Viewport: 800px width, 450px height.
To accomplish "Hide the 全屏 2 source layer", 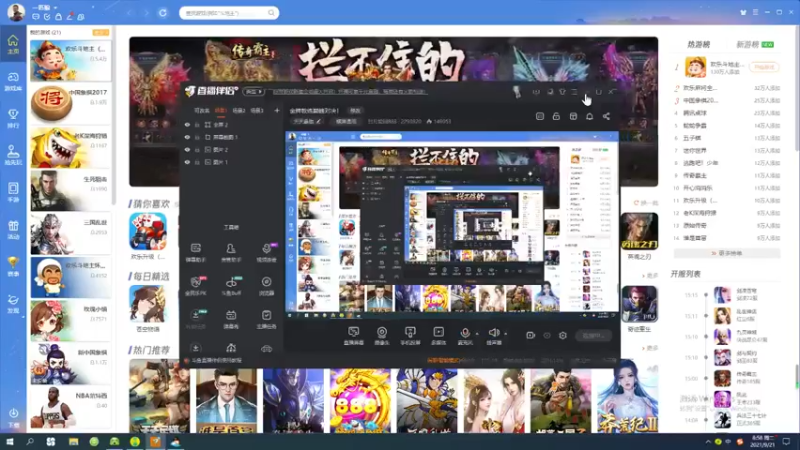I will click(187, 124).
